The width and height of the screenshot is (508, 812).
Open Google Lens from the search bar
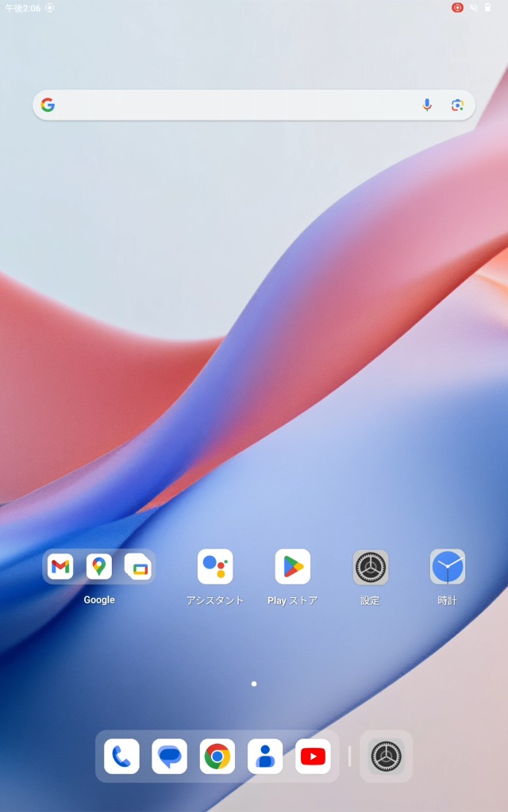(x=457, y=105)
